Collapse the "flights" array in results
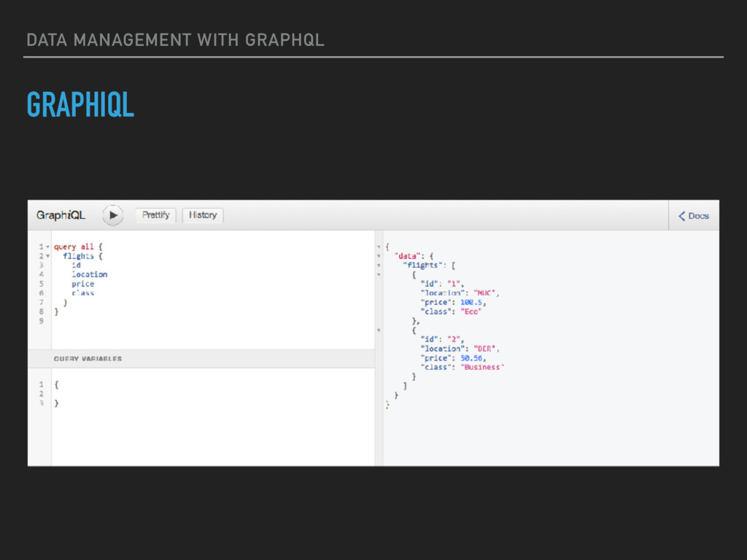The image size is (747, 560). pyautogui.click(x=379, y=265)
